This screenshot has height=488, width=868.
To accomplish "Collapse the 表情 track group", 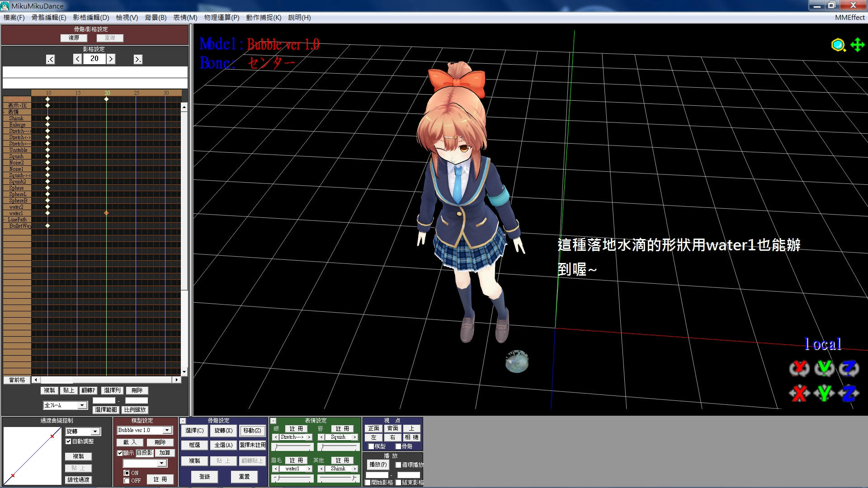I will [x=5, y=112].
